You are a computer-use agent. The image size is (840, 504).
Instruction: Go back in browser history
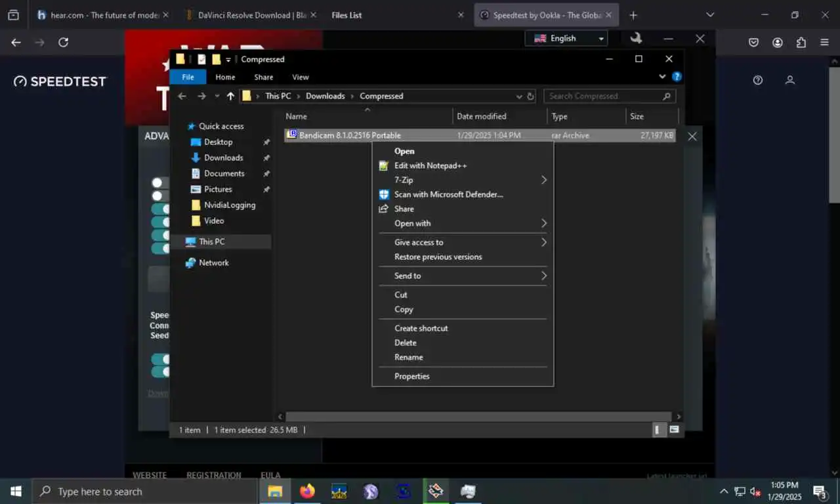16,42
